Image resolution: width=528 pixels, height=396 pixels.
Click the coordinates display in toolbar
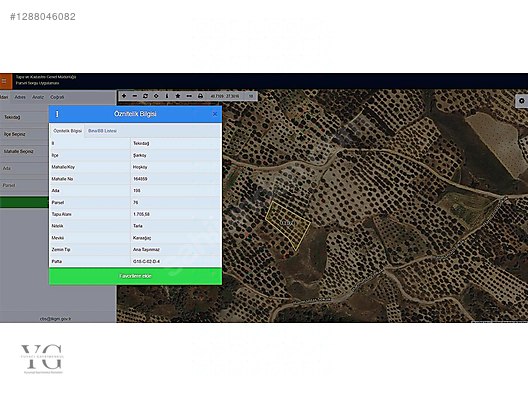click(x=225, y=96)
